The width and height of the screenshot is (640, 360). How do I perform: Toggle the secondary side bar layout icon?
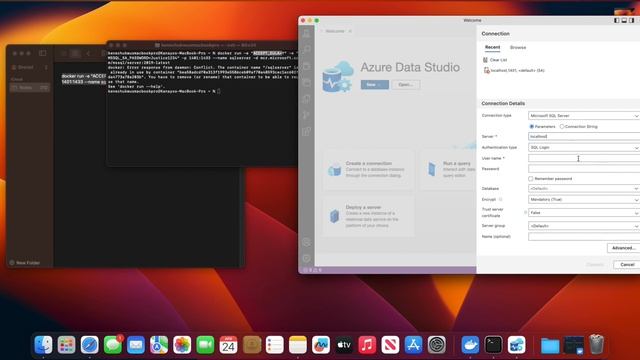tap(631, 20)
